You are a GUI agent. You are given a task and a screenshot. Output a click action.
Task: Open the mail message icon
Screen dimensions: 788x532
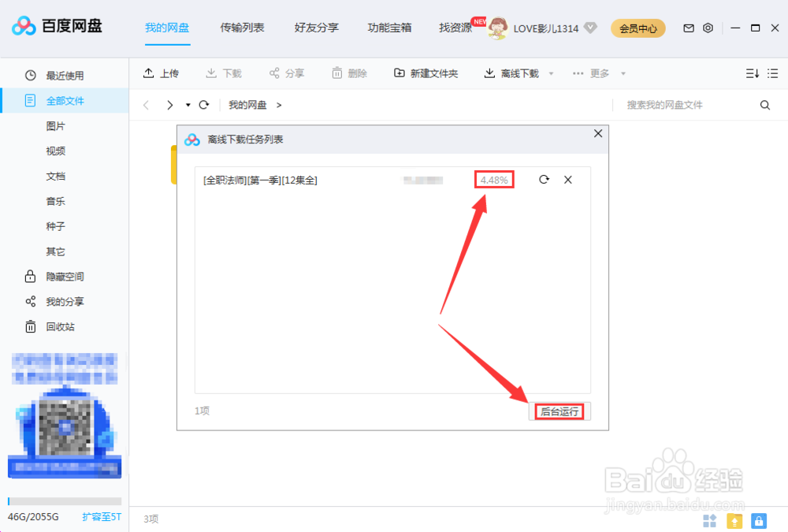tap(689, 28)
